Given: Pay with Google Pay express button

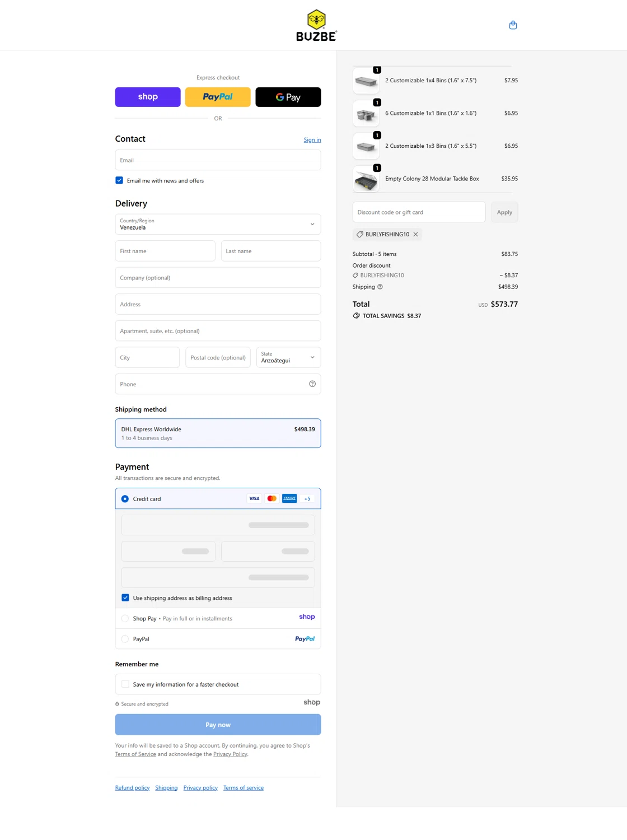Looking at the screenshot, I should 288,97.
